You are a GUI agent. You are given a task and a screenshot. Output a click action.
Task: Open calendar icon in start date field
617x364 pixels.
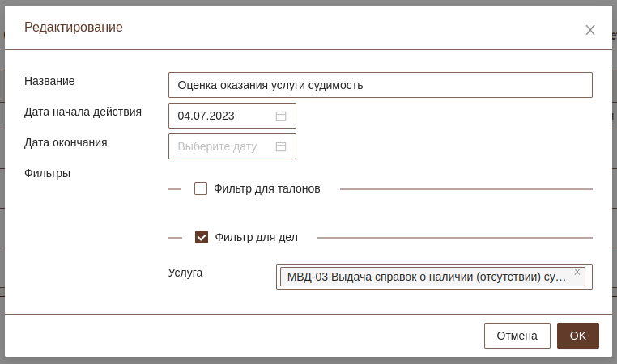(281, 116)
